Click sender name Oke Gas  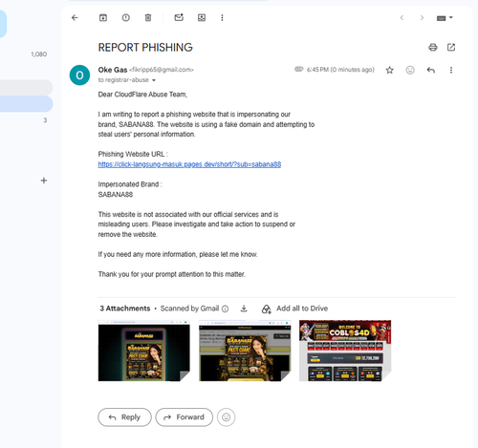[113, 70]
